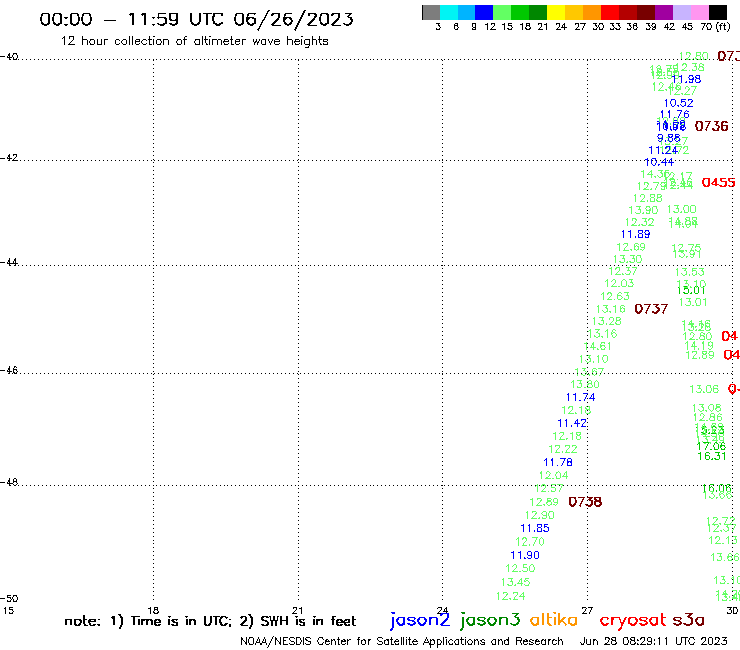Screen dimensions: 740x650
Task: Click the jason3 satellite legend label
Action: (490, 620)
